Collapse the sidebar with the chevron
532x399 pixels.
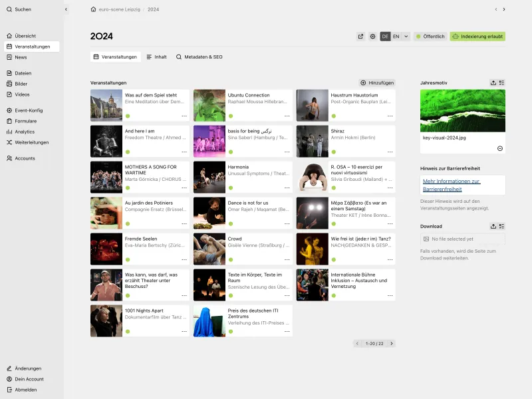(x=66, y=9)
